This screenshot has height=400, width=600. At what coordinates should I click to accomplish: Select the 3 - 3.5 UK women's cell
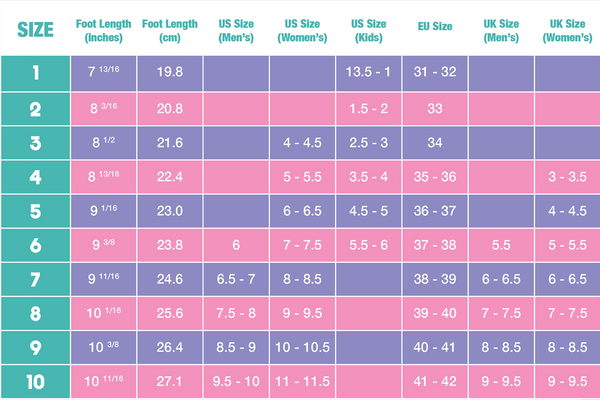(x=567, y=177)
